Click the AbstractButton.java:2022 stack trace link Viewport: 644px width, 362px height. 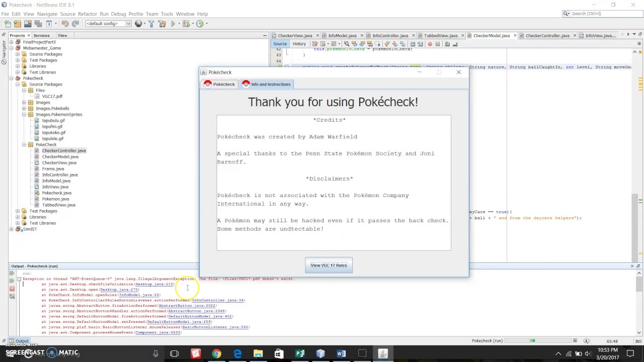click(x=187, y=306)
